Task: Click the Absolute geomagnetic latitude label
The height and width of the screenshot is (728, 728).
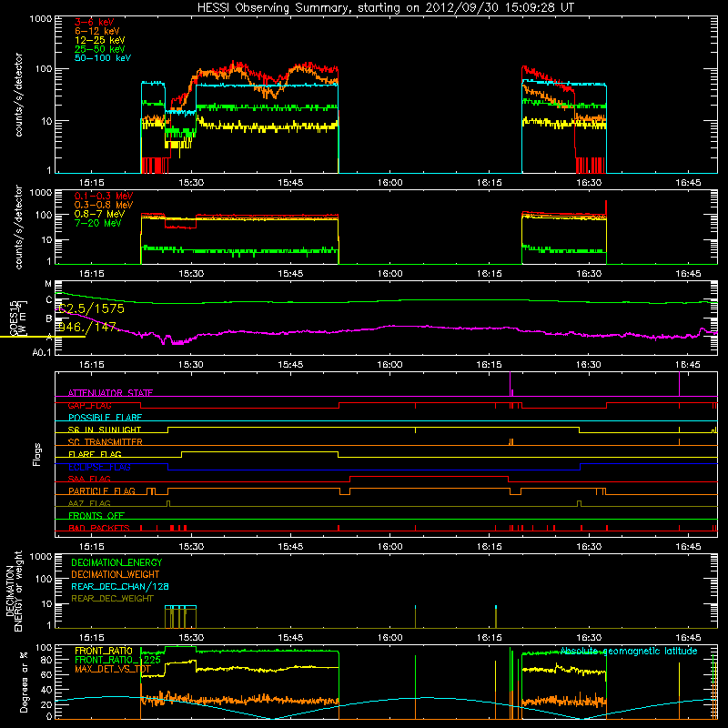Action: (x=629, y=651)
